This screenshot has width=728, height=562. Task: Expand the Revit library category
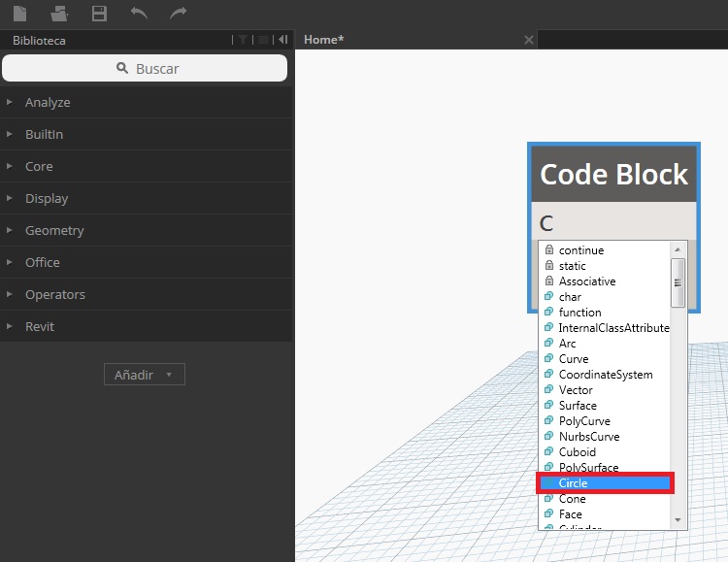(x=40, y=326)
